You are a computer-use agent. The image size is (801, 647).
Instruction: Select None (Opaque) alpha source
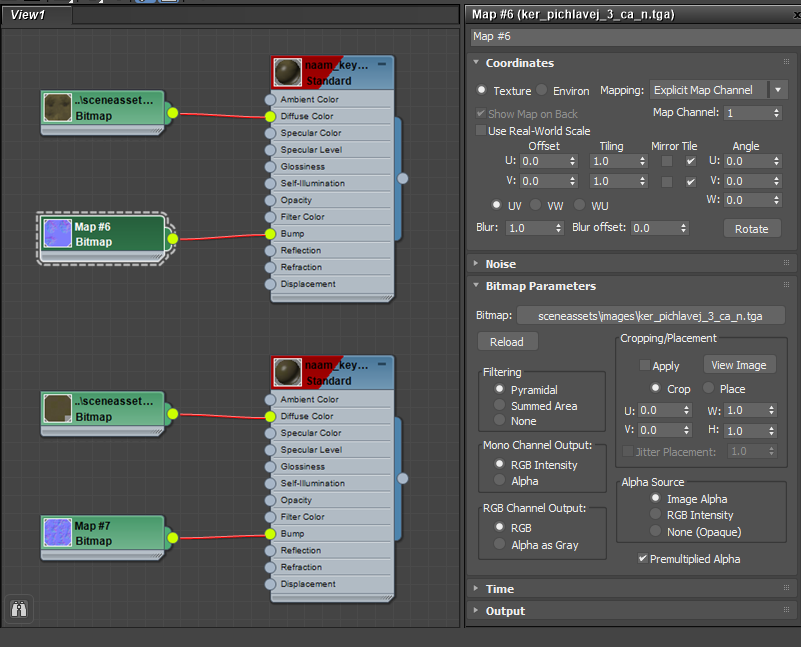(655, 531)
